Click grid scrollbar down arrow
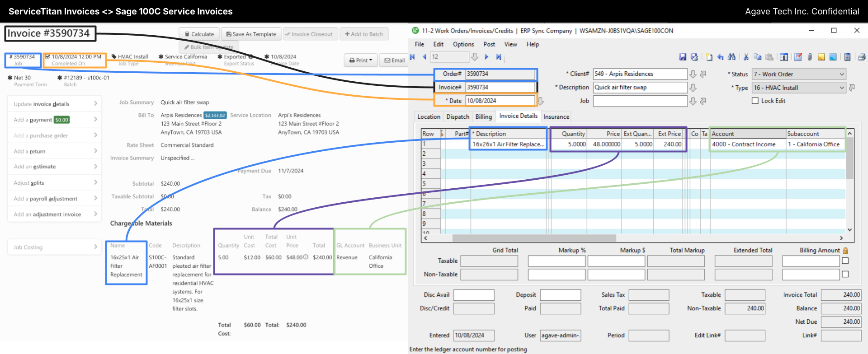868x354 pixels. point(849,230)
